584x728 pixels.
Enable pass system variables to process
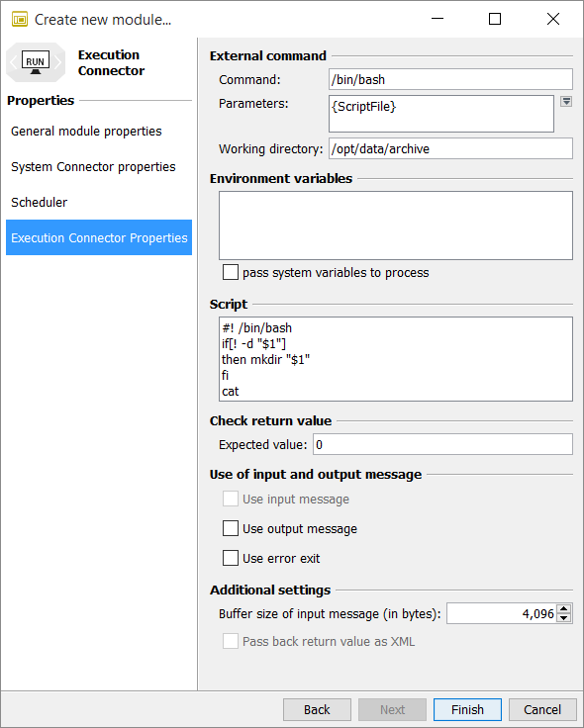pyautogui.click(x=231, y=272)
